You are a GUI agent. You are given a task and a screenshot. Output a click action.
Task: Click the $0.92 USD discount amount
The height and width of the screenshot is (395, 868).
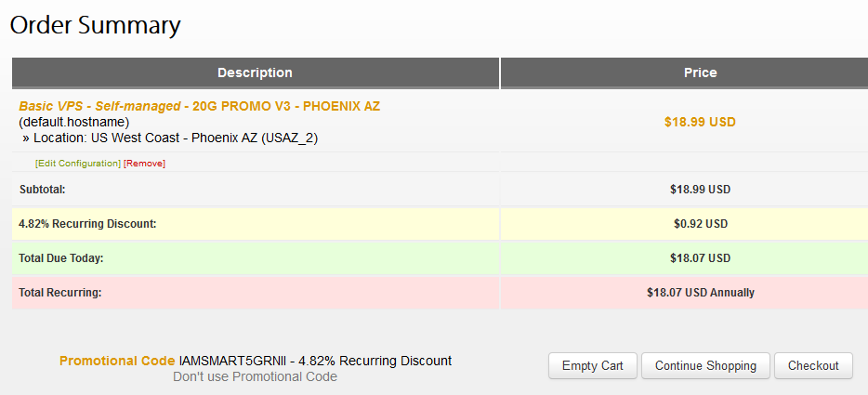700,224
